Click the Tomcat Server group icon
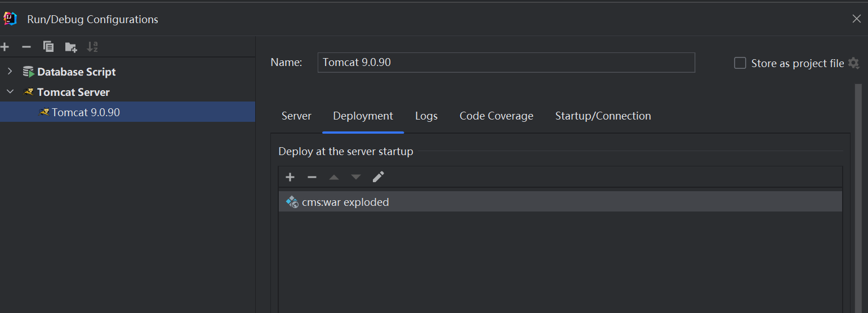The image size is (868, 313). [28, 92]
